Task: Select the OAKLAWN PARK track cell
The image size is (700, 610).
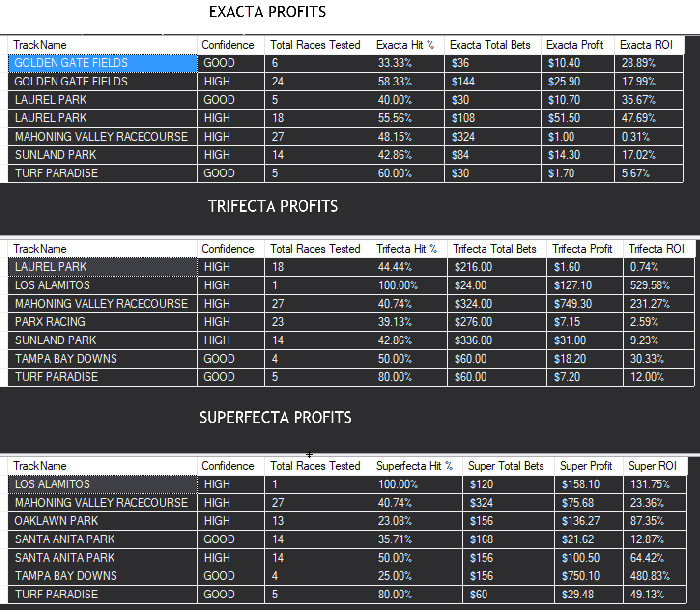Action: coord(102,521)
